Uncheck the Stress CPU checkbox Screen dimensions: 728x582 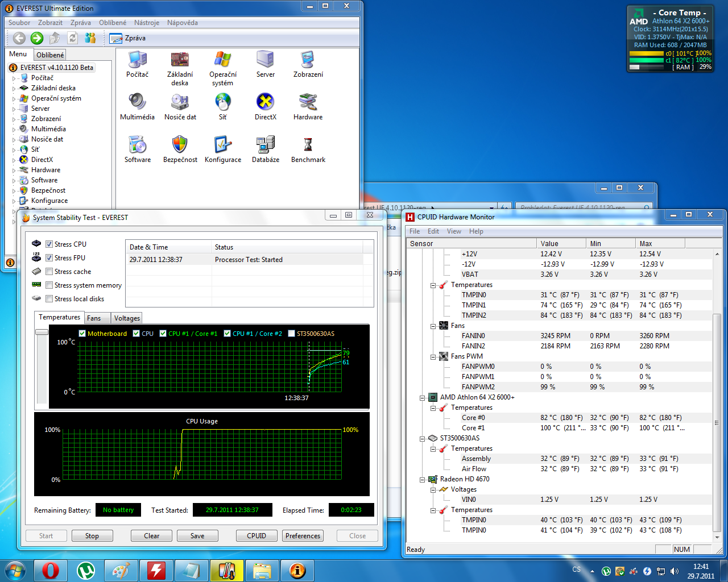click(x=49, y=244)
